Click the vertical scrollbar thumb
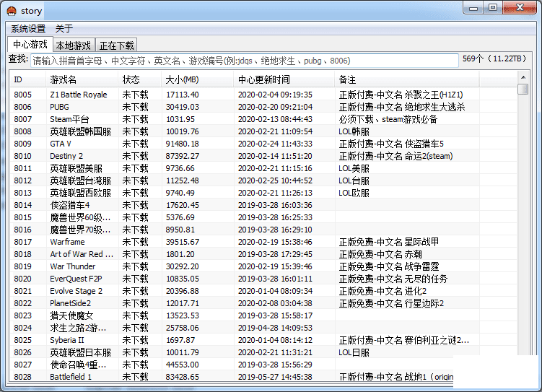Image resolution: width=542 pixels, height=392 pixels. (523, 89)
